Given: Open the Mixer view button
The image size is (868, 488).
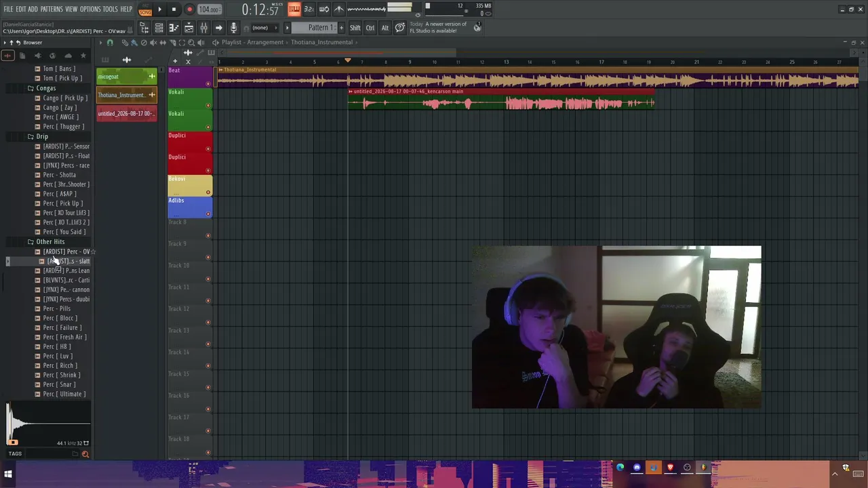Looking at the screenshot, I should click(203, 28).
